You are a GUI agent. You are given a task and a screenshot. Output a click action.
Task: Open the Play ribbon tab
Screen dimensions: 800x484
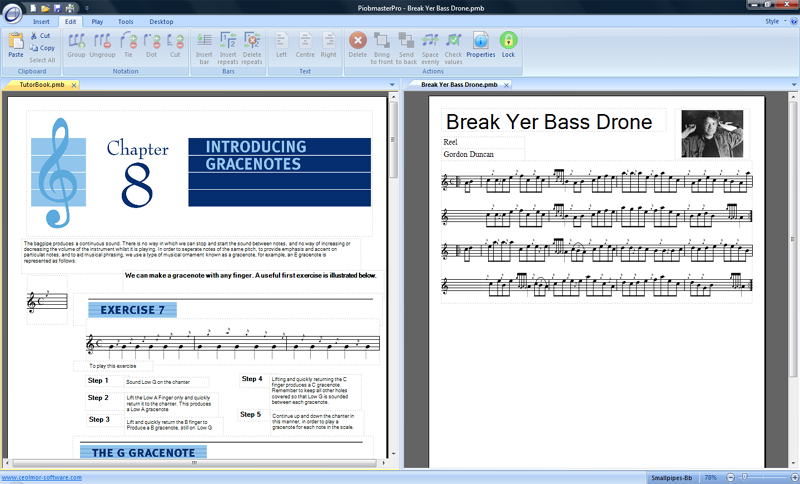pyautogui.click(x=96, y=20)
